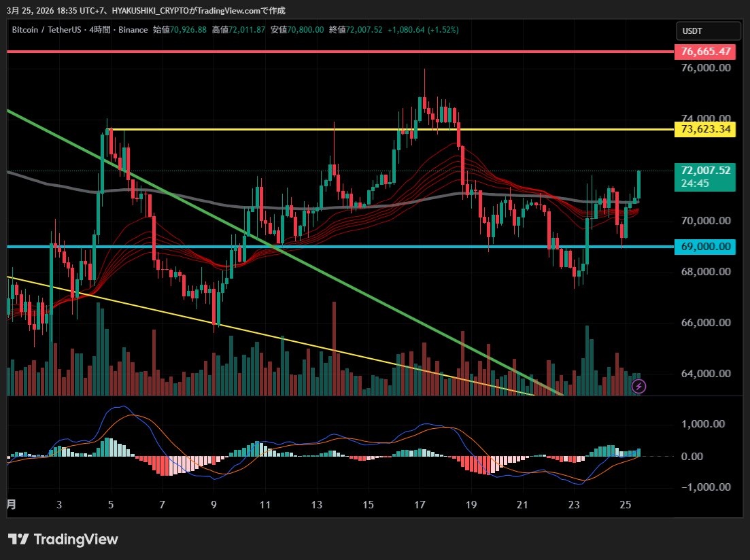
Task: Click the 高値 72,011.87 high value
Action: (x=238, y=30)
